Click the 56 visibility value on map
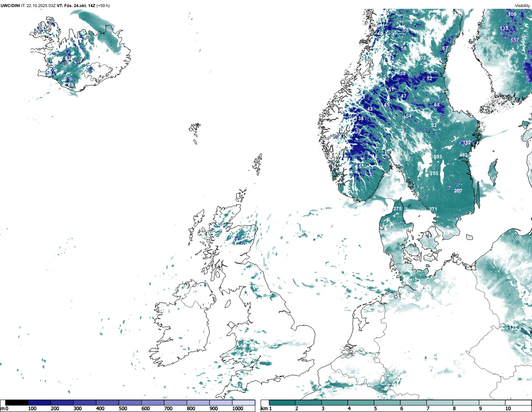 [404, 48]
